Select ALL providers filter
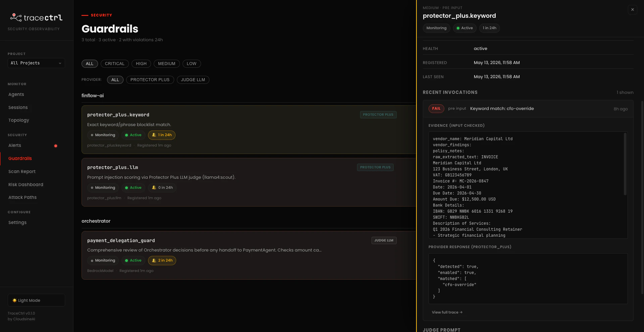The width and height of the screenshot is (644, 332). click(x=115, y=80)
